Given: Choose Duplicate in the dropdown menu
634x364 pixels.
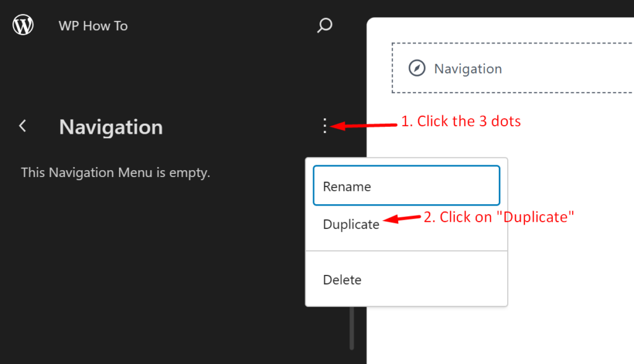Looking at the screenshot, I should 351,225.
